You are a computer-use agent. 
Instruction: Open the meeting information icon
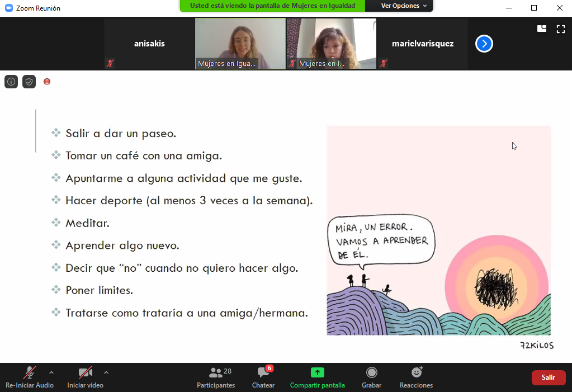(x=11, y=82)
